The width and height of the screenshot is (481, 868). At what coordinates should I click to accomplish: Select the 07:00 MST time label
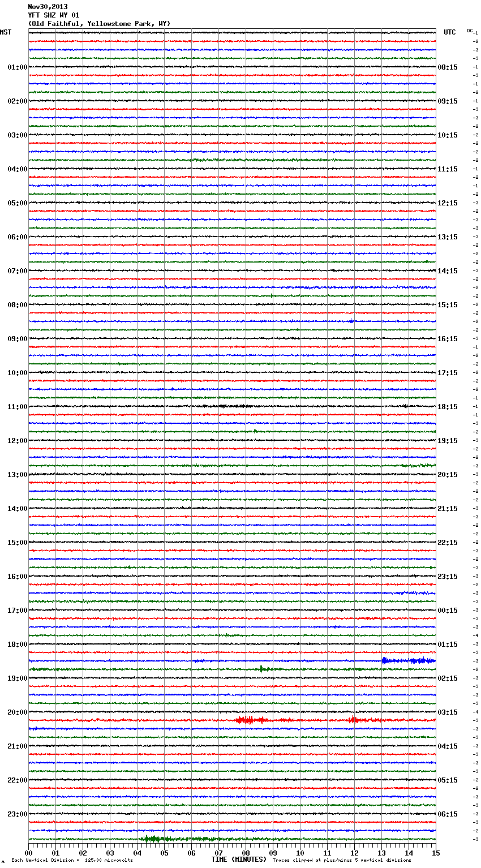[x=18, y=271]
